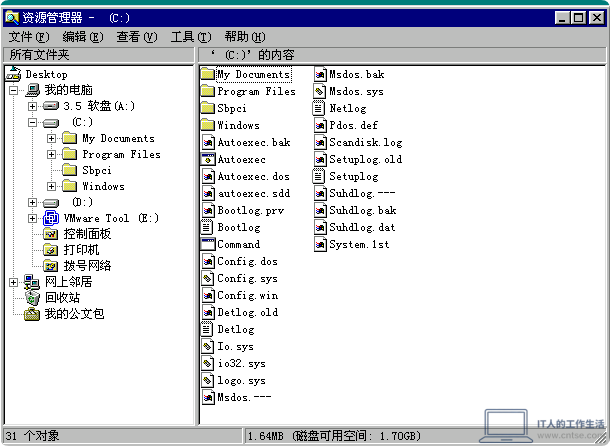Select 我的公文包 briefcase icon
The image size is (610, 446).
[x=32, y=314]
